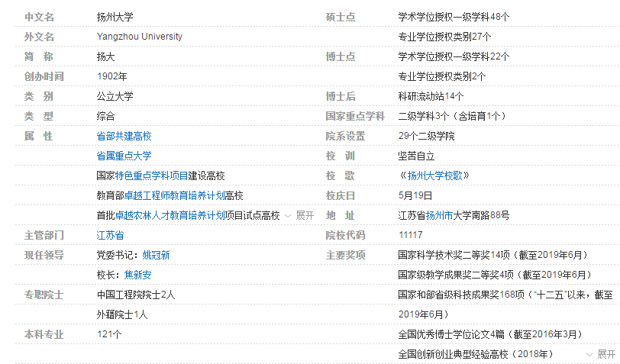Open the 特色重点学科项目 link
620x364 pixels.
point(151,176)
